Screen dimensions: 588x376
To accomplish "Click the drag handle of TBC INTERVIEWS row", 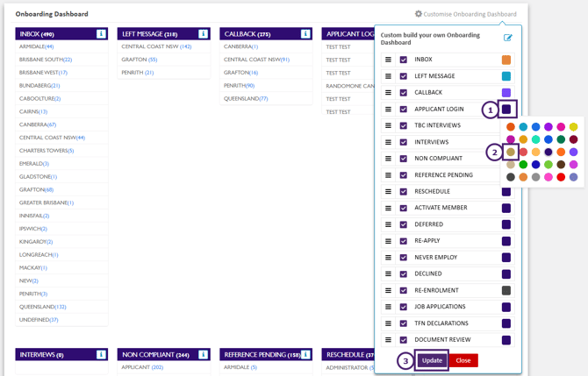I will tap(388, 125).
